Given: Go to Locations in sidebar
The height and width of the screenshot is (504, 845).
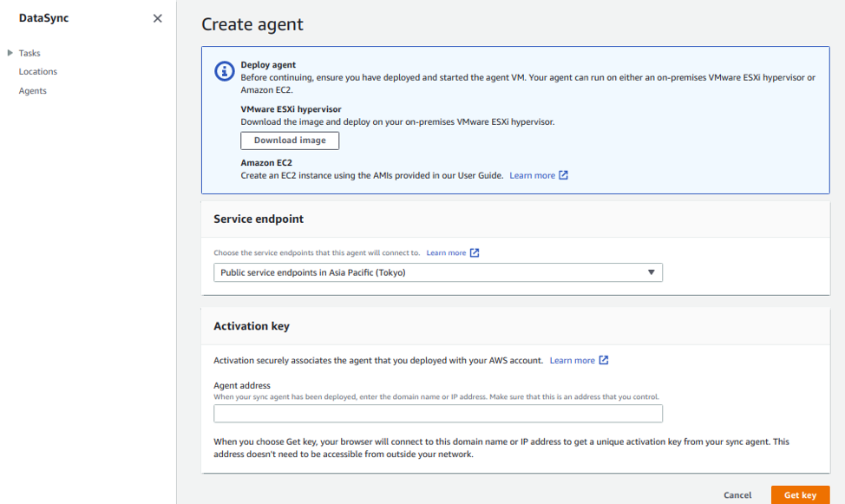Looking at the screenshot, I should [38, 72].
